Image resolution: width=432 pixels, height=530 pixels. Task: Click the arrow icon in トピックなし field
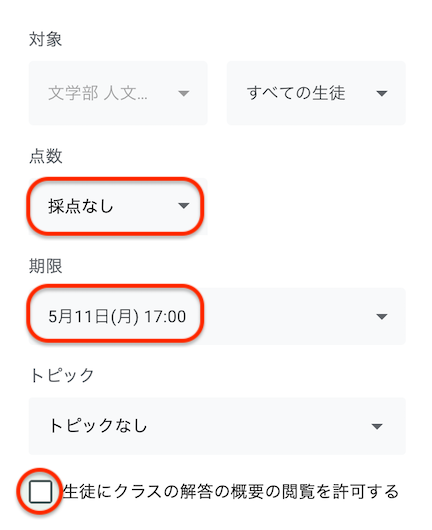377,426
